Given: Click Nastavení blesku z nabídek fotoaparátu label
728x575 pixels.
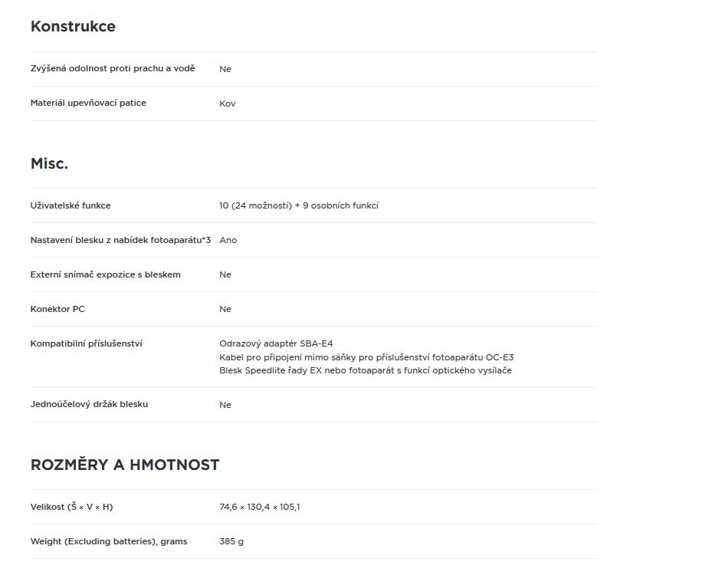Looking at the screenshot, I should pyautogui.click(x=121, y=240).
